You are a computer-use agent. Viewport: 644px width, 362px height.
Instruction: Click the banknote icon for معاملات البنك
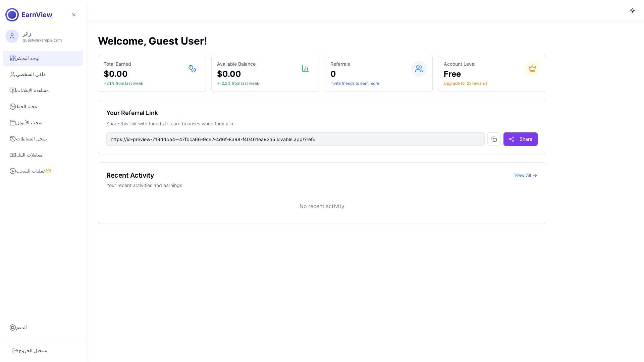(x=13, y=155)
